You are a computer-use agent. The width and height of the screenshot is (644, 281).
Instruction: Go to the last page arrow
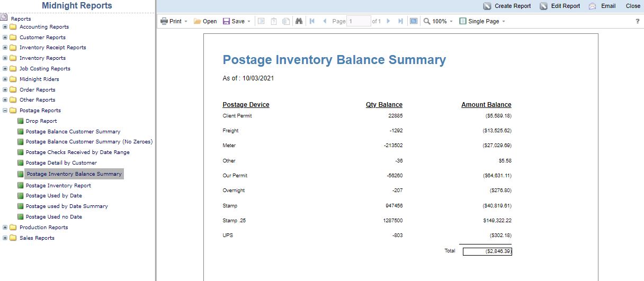tap(400, 21)
